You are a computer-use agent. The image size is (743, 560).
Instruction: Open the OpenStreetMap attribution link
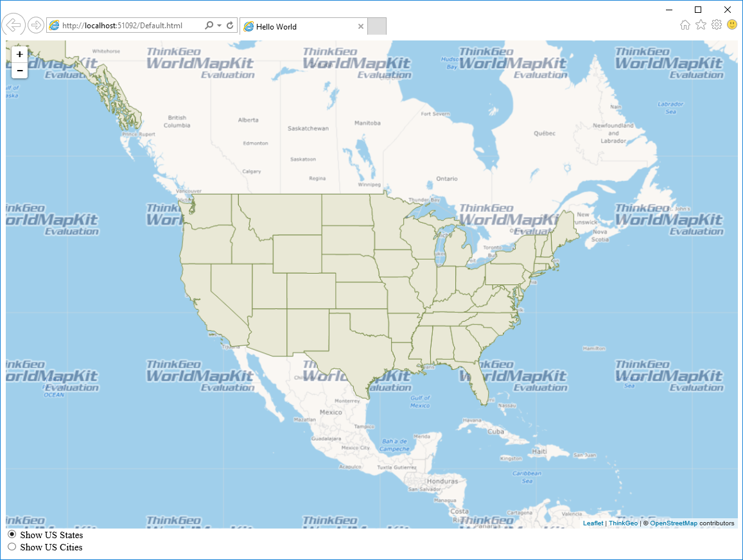(x=673, y=523)
